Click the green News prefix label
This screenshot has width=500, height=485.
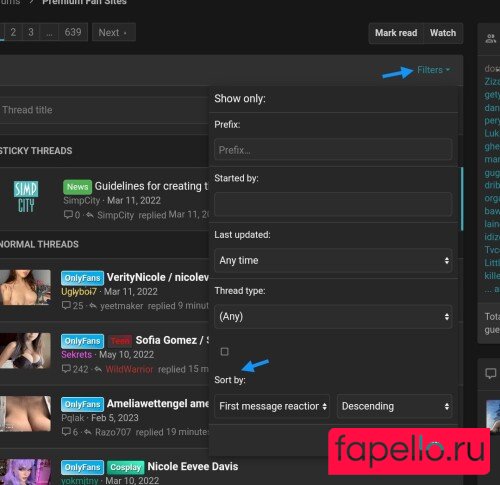click(77, 187)
